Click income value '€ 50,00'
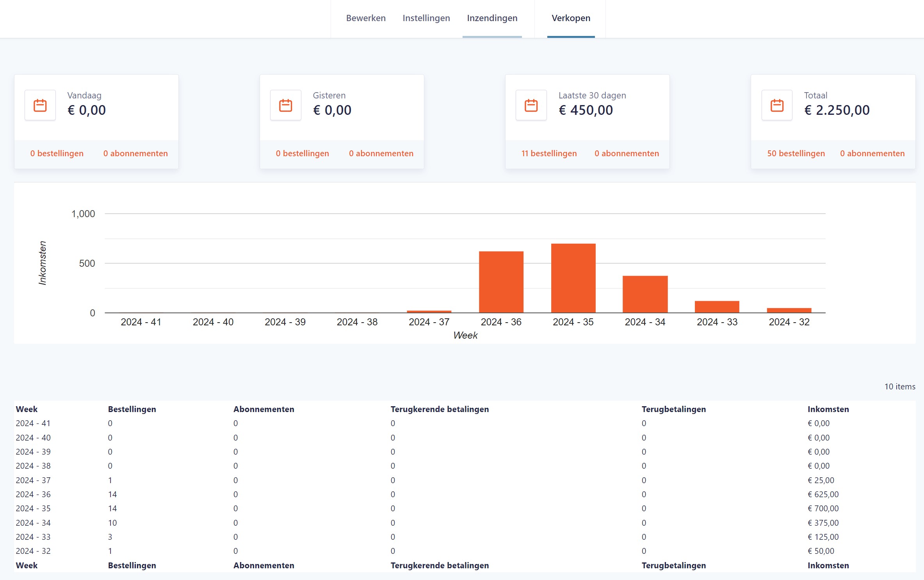 click(821, 551)
